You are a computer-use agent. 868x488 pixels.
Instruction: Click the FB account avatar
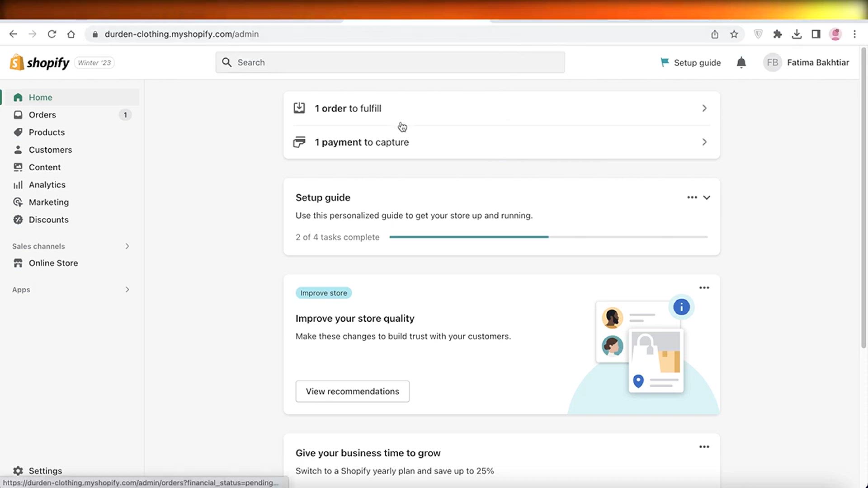point(773,62)
